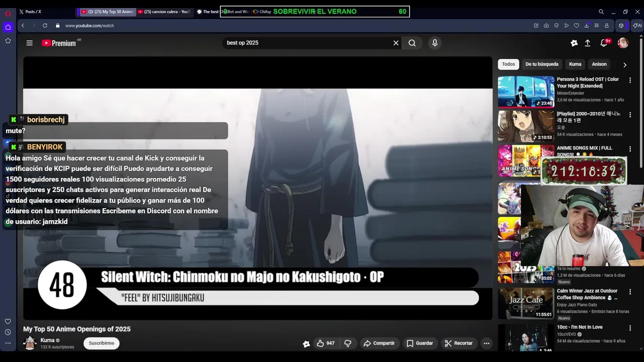Switch to cancion culera YouTube tab

point(165,12)
